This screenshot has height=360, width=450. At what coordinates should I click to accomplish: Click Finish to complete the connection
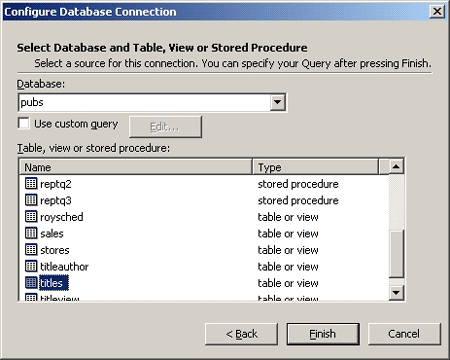[x=323, y=334]
